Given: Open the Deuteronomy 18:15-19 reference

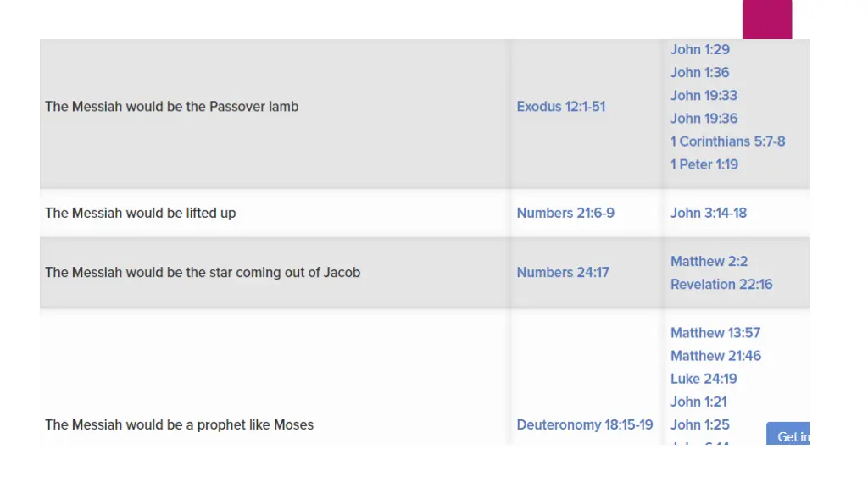Looking at the screenshot, I should coord(585,424).
